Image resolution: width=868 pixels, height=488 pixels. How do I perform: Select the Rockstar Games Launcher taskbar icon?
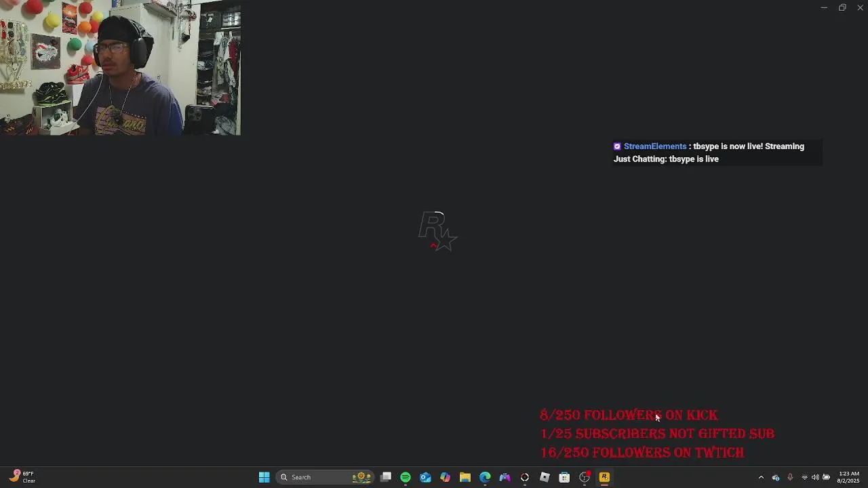click(x=604, y=477)
